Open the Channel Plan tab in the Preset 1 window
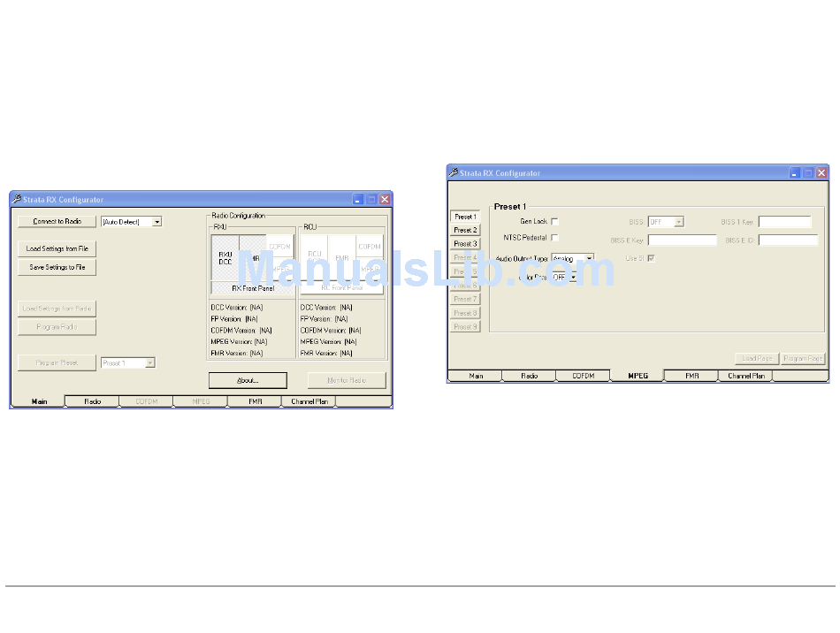Viewport: 840px width, 633px height. (745, 376)
